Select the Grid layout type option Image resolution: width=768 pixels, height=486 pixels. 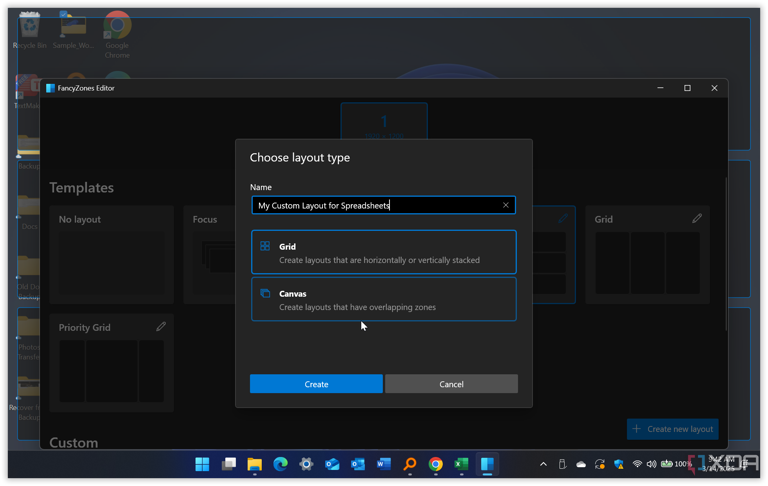(x=384, y=252)
